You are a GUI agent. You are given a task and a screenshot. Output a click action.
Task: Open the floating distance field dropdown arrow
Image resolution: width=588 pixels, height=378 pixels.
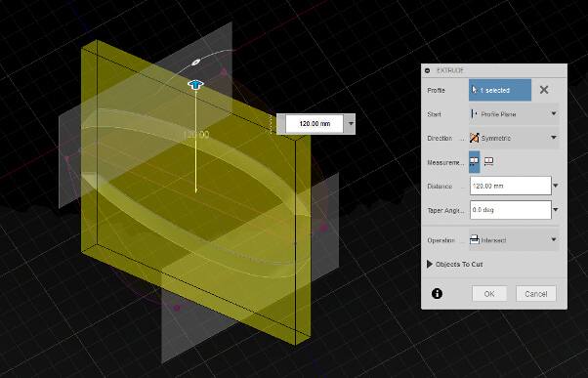351,123
